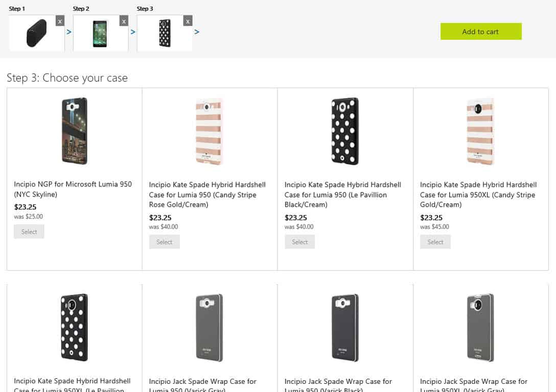Open the Step 1 black speaker thumbnail

pyautogui.click(x=36, y=33)
